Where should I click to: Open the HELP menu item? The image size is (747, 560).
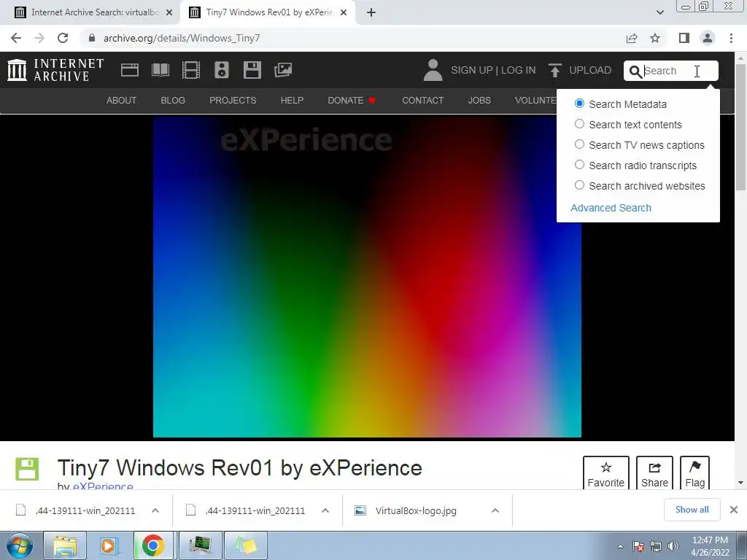[292, 101]
